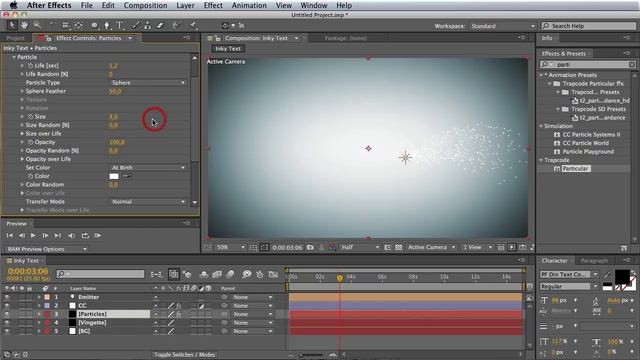Enable Motion Blur button in timeline
640x360 pixels.
tap(230, 274)
